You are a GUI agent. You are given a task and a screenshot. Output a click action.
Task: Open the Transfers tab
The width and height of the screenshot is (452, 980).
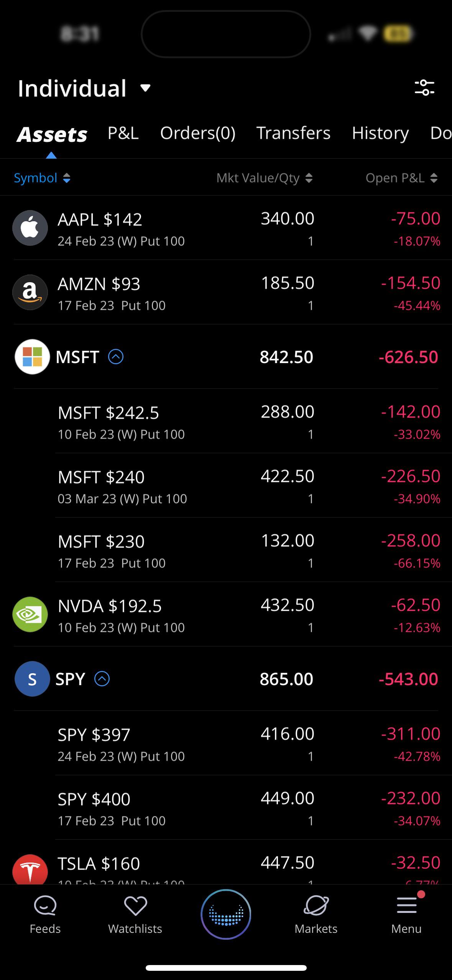pos(293,133)
